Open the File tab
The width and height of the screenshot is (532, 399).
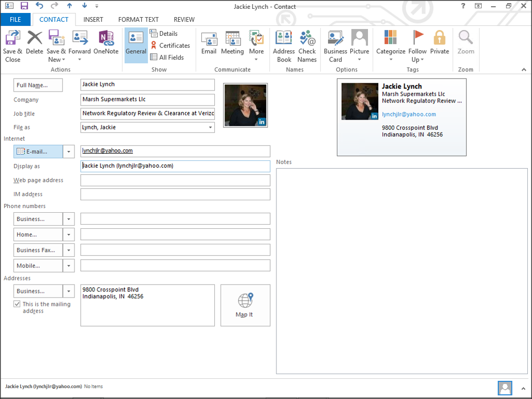[16, 20]
